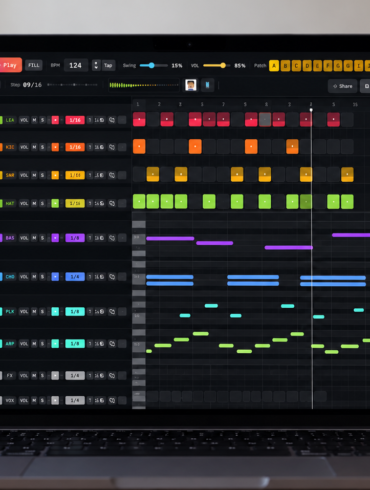Open the 1/8 rate dropdown on the PLK track
Image resolution: width=370 pixels, height=490 pixels.
(x=75, y=312)
